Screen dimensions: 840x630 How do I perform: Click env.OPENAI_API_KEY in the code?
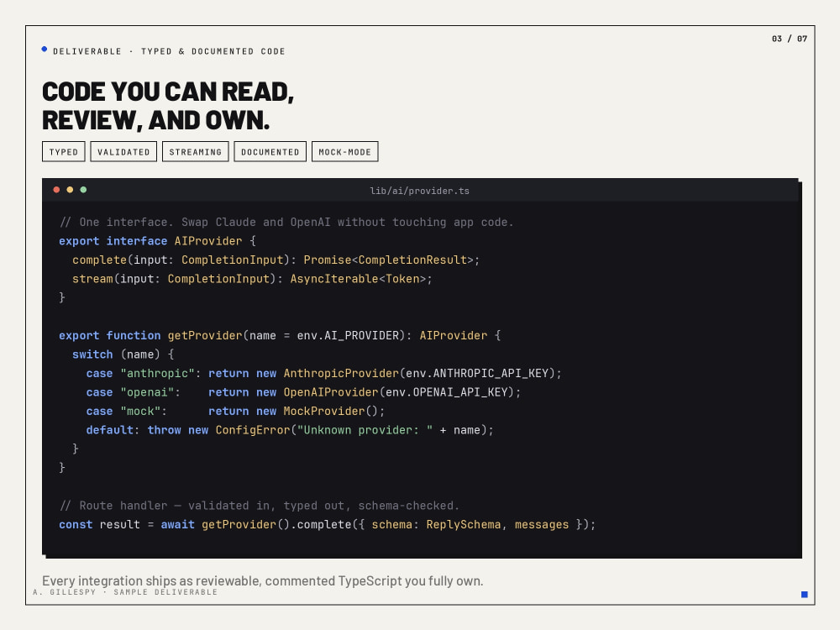click(446, 392)
